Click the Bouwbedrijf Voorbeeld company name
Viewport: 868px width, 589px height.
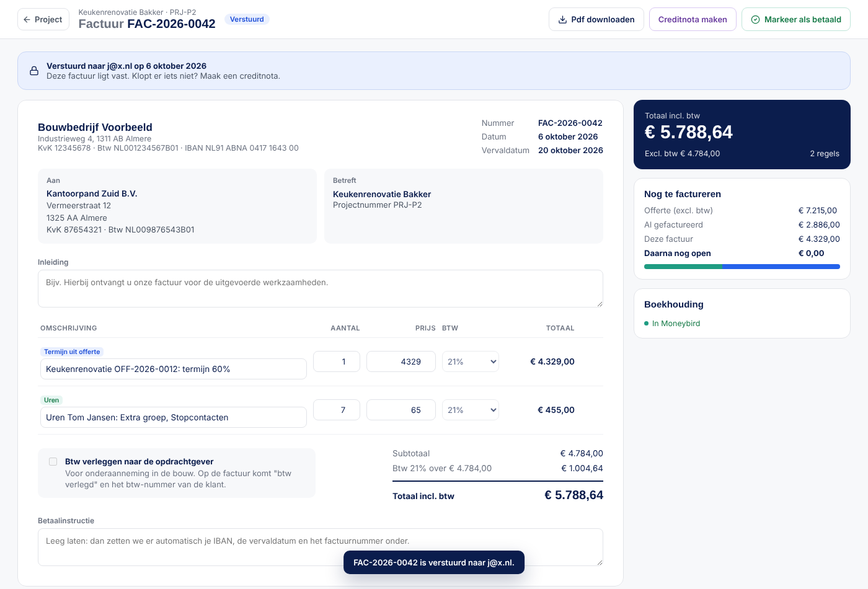95,127
